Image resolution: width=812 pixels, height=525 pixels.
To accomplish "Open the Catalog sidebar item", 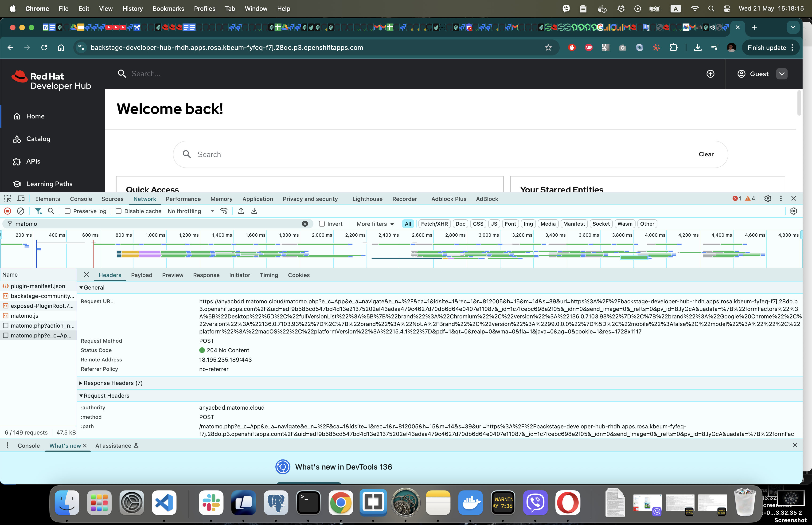I will tap(38, 139).
